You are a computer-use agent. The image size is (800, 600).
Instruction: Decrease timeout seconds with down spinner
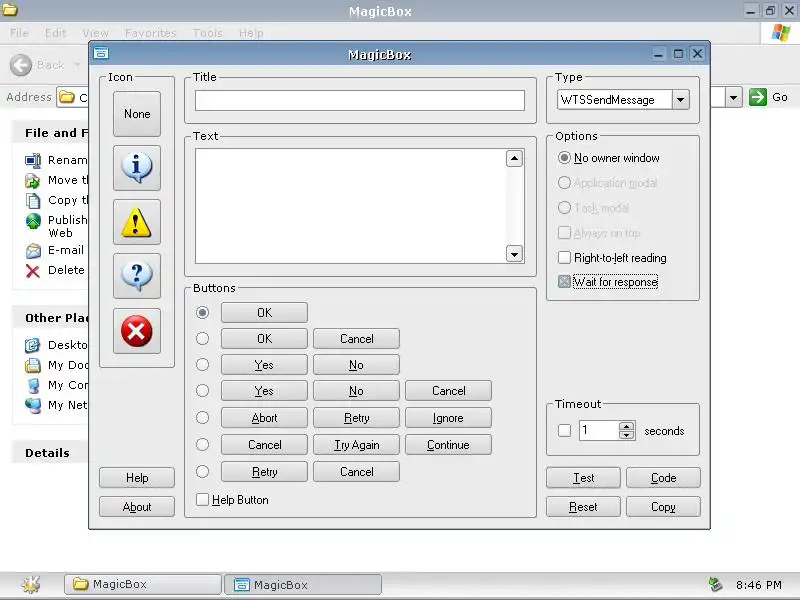(x=627, y=435)
